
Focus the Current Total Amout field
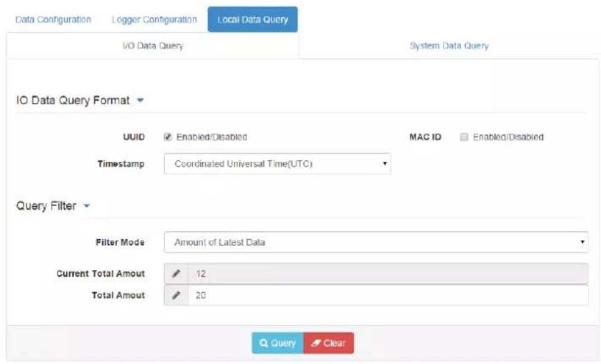[388, 274]
